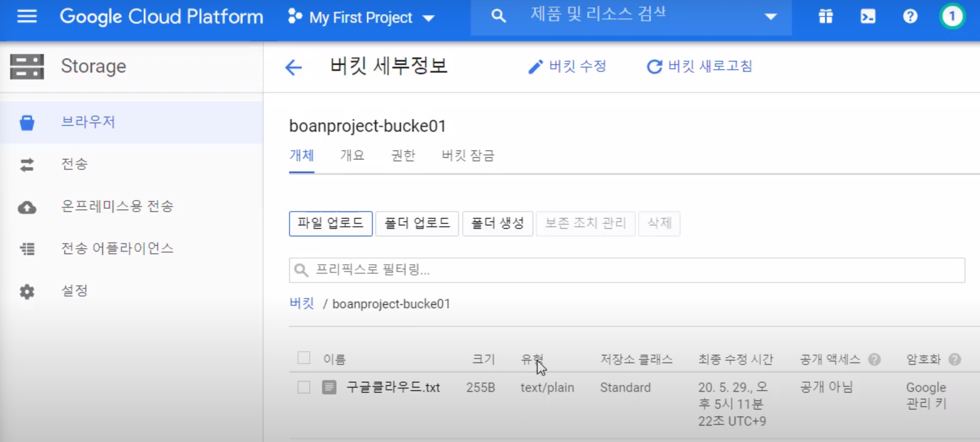Click the 공개 아님 access cell

(x=826, y=387)
